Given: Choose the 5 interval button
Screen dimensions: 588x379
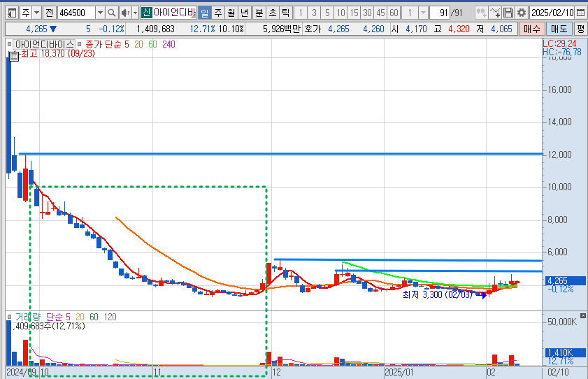Looking at the screenshot, I should 327,13.
